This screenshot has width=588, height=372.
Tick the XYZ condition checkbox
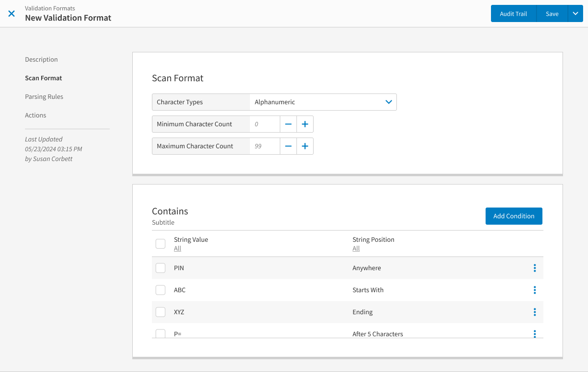160,312
